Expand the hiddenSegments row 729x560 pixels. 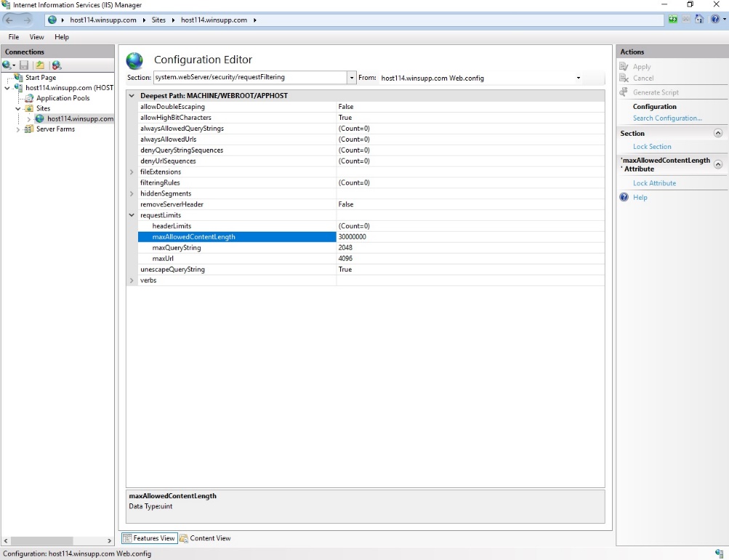tap(132, 194)
